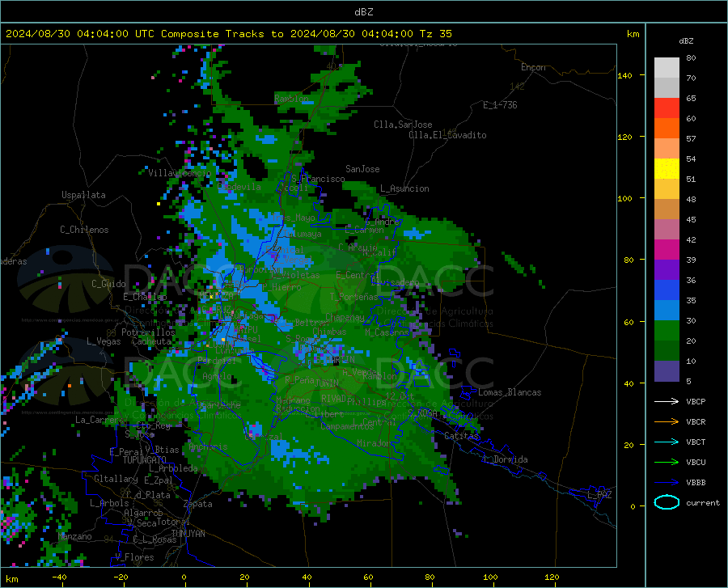Image resolution: width=728 pixels, height=588 pixels.
Task: Click the 'Zapata' map label
Action: click(198, 504)
